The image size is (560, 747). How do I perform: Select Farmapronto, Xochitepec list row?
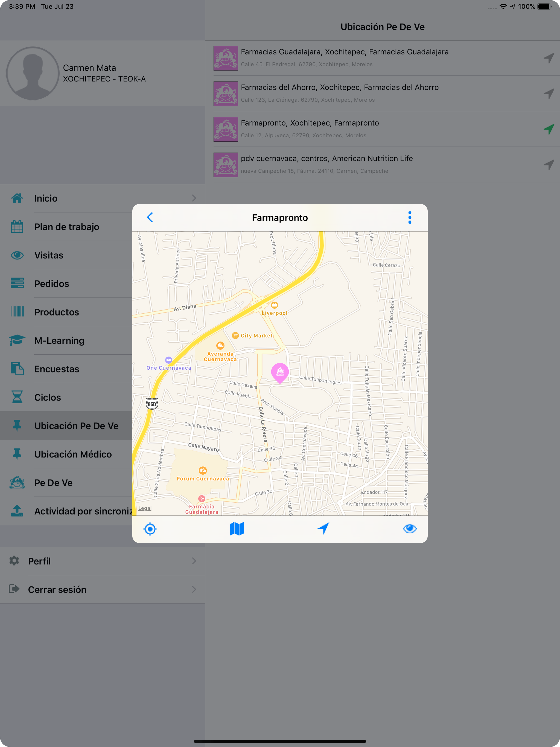pyautogui.click(x=382, y=129)
